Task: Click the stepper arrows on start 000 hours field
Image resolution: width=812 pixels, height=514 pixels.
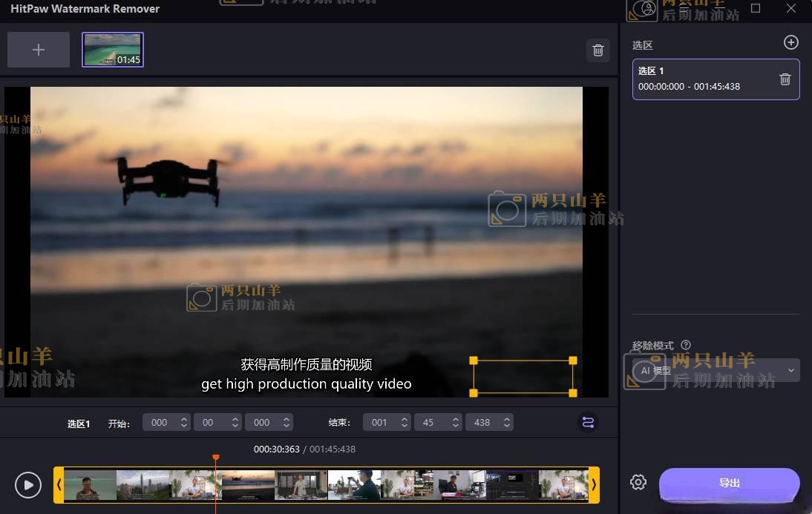Action: (184, 422)
